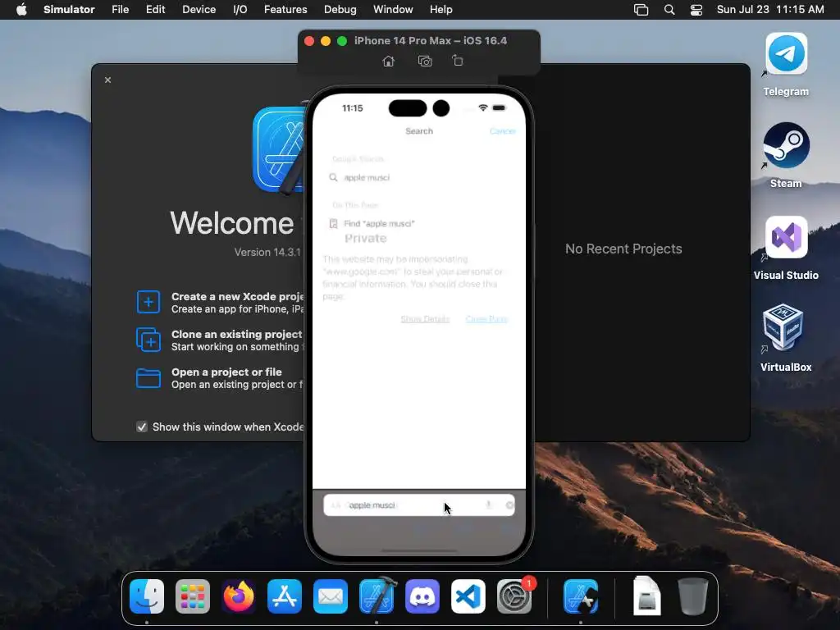Open Control Center in menu bar

click(x=696, y=10)
